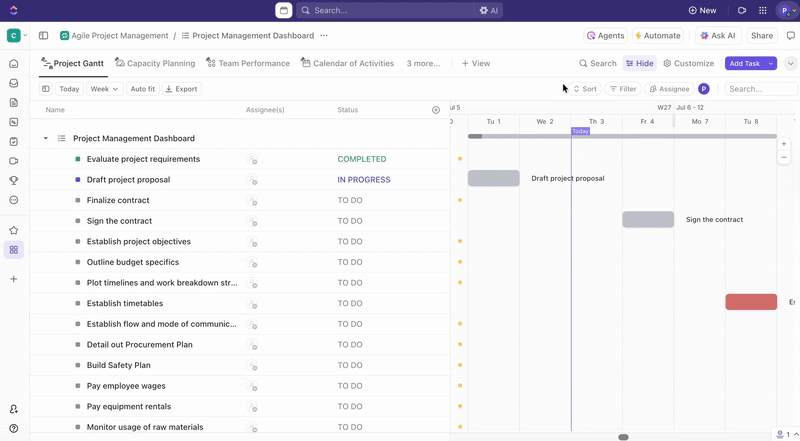Open the Favorites star icon in sidebar
The width and height of the screenshot is (800, 441).
pyautogui.click(x=14, y=230)
